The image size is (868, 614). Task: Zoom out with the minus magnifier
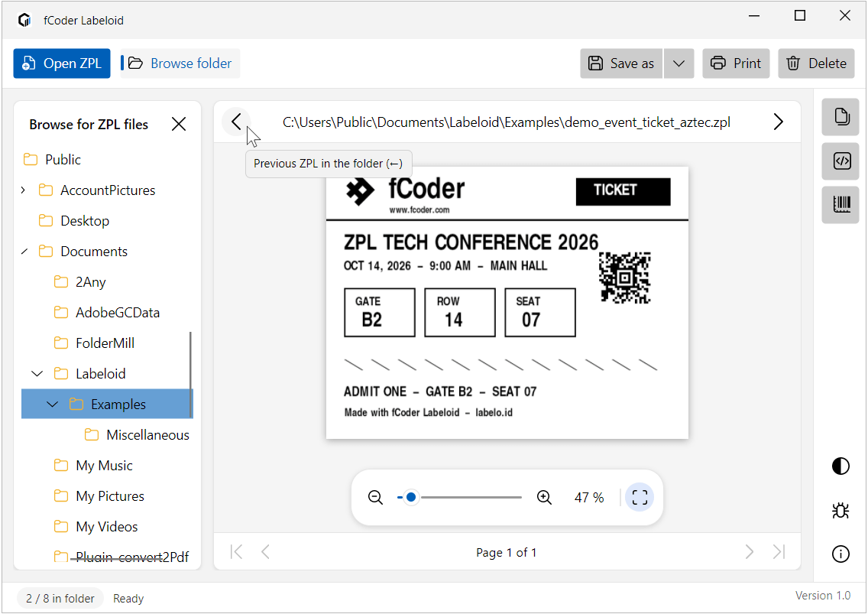click(375, 497)
